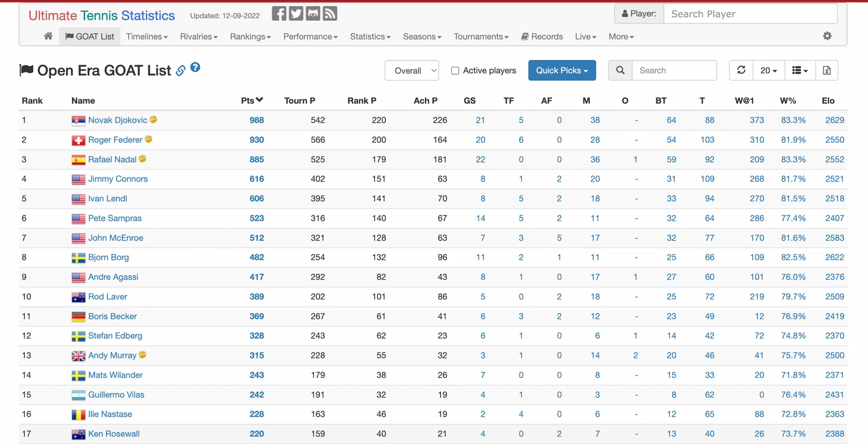The width and height of the screenshot is (868, 444).
Task: Open the Twitter social icon
Action: click(296, 14)
